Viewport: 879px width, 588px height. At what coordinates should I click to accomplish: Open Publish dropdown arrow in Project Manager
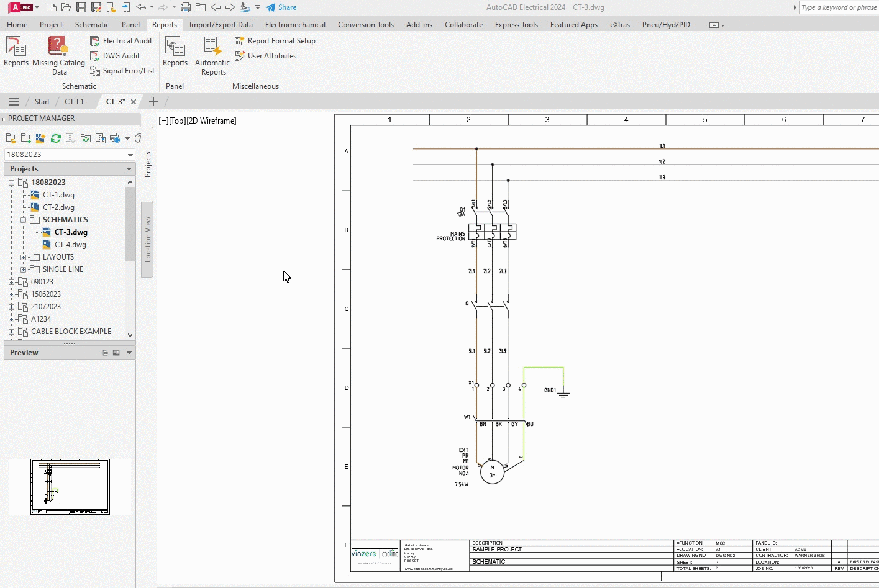click(x=127, y=138)
